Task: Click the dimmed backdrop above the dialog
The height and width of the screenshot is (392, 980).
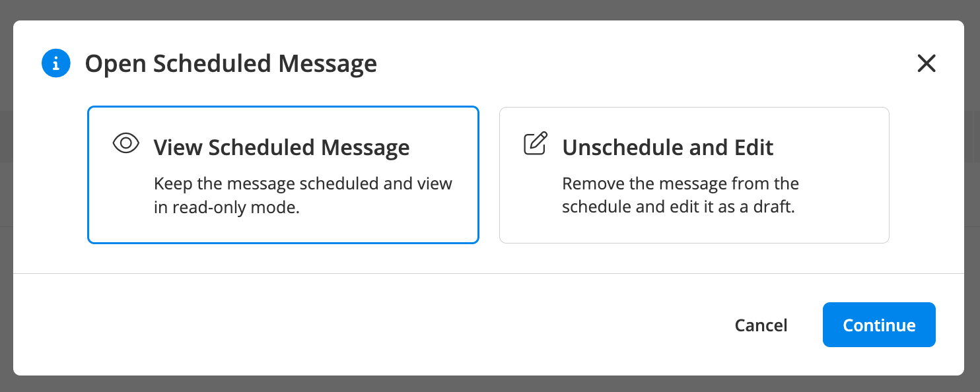Action: point(490,10)
